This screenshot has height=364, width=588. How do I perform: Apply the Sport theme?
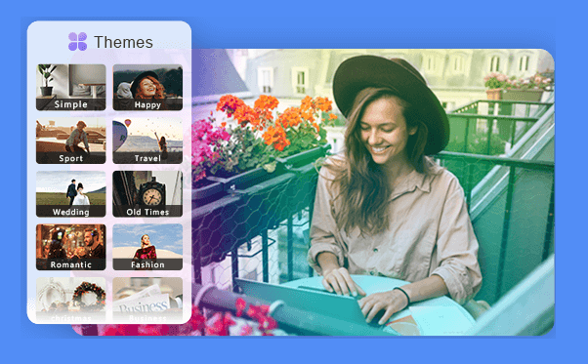tap(71, 141)
